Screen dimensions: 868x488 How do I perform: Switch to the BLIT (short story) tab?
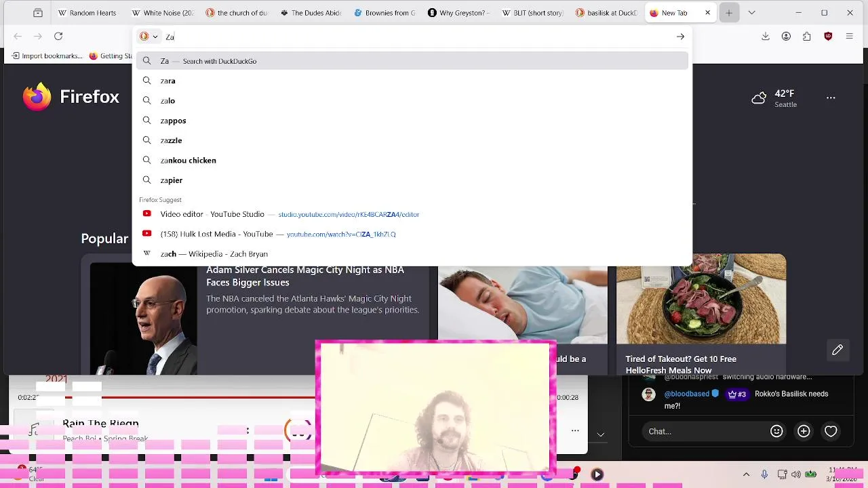click(x=532, y=13)
